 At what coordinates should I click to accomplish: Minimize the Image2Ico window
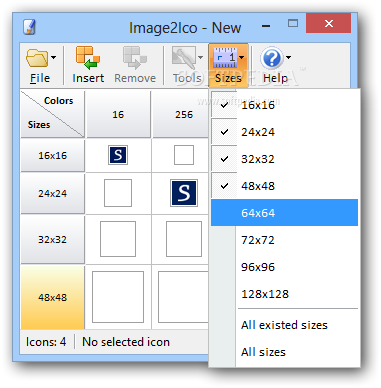[x=266, y=26]
